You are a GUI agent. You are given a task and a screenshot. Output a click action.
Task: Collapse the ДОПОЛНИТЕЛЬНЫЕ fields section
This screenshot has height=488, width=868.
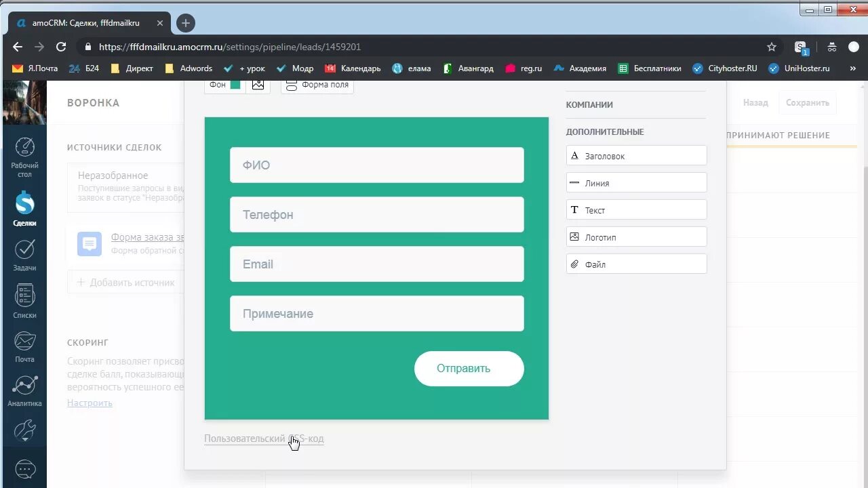click(604, 131)
